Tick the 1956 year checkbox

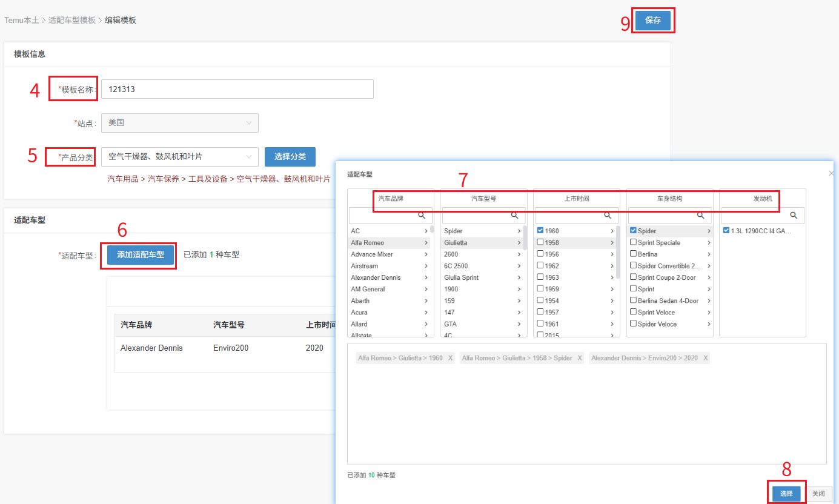point(540,254)
